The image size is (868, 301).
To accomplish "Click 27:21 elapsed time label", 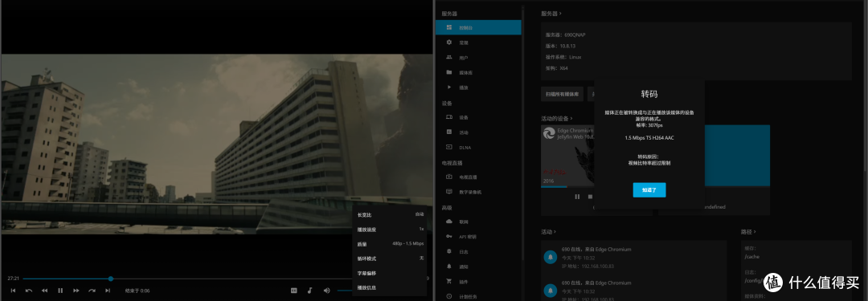I will (14, 279).
